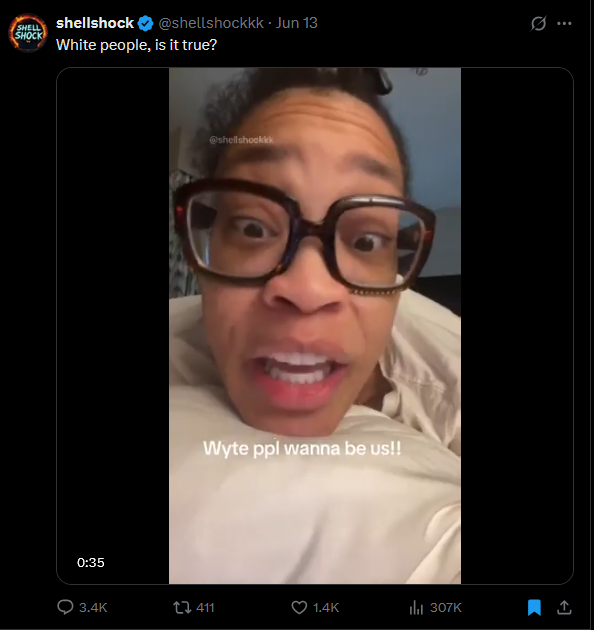Screen dimensions: 594x630
Task: Open Grok explain post icon
Action: (538, 23)
